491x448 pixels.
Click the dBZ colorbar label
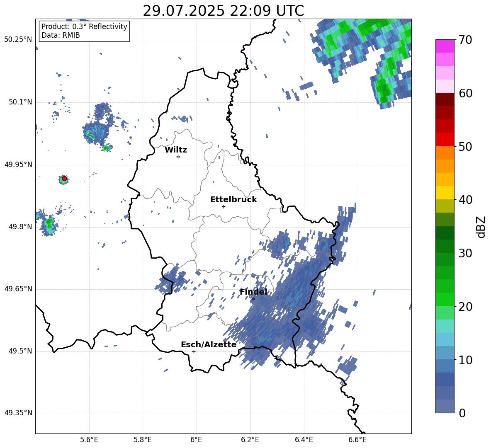click(480, 227)
